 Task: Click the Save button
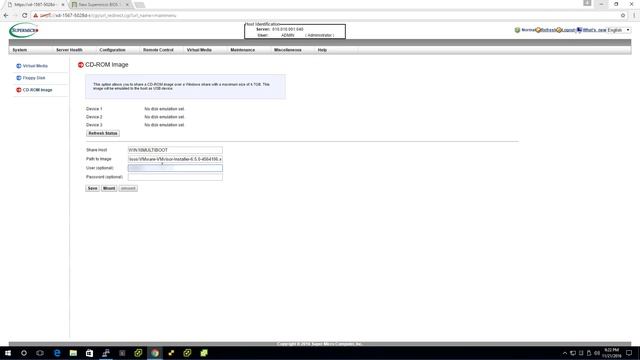pos(93,188)
